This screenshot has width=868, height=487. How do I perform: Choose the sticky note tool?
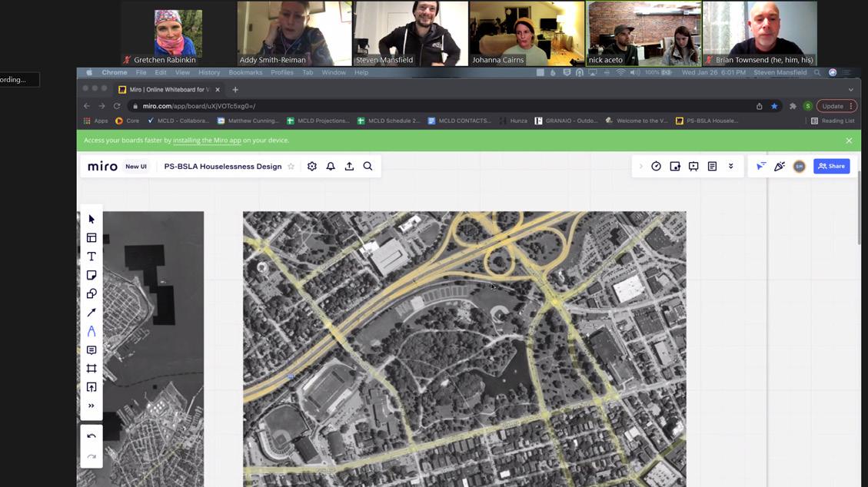[91, 275]
